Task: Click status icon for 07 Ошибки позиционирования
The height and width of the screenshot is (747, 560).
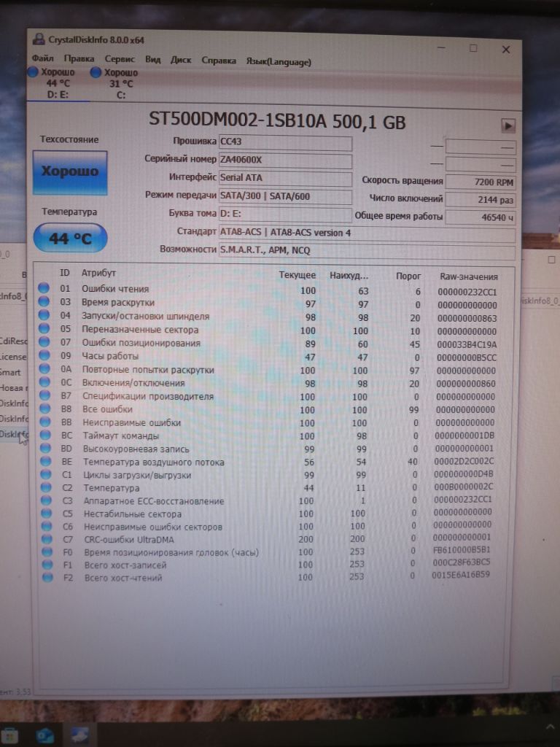Action: (44, 341)
